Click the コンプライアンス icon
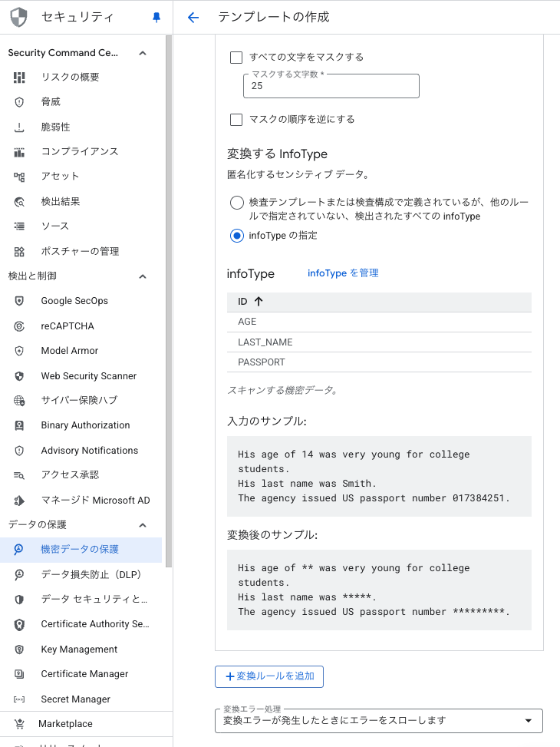Viewport: 560px width, 747px height. click(19, 152)
